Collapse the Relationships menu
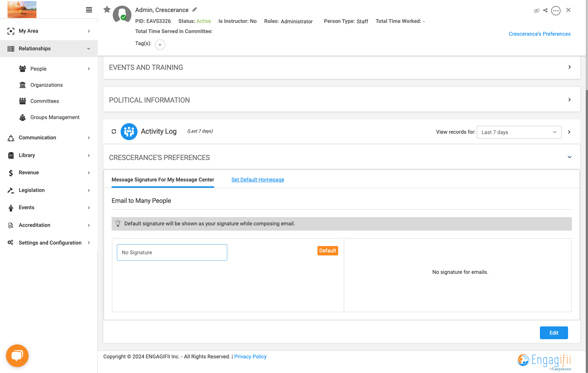This screenshot has height=373, width=588. click(x=49, y=48)
